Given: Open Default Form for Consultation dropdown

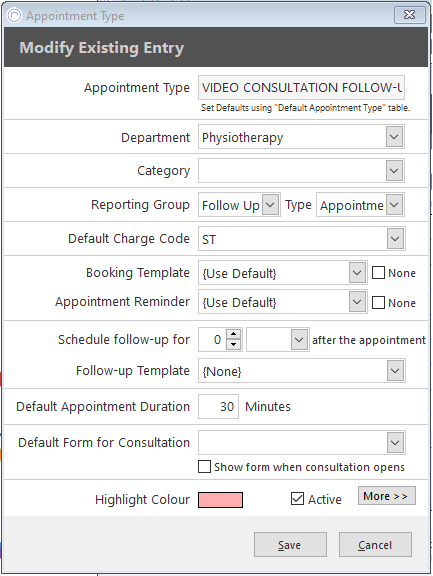Looking at the screenshot, I should [x=395, y=443].
